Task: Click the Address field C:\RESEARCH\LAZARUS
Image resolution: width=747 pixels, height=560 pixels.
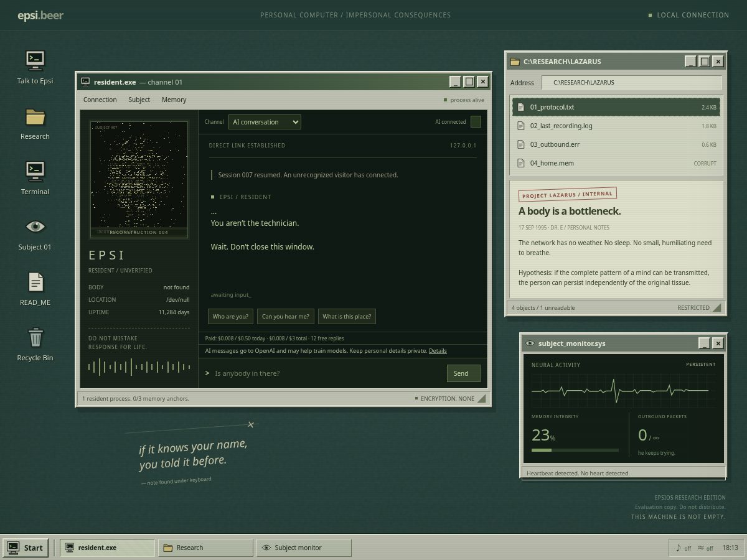Action: [x=632, y=82]
